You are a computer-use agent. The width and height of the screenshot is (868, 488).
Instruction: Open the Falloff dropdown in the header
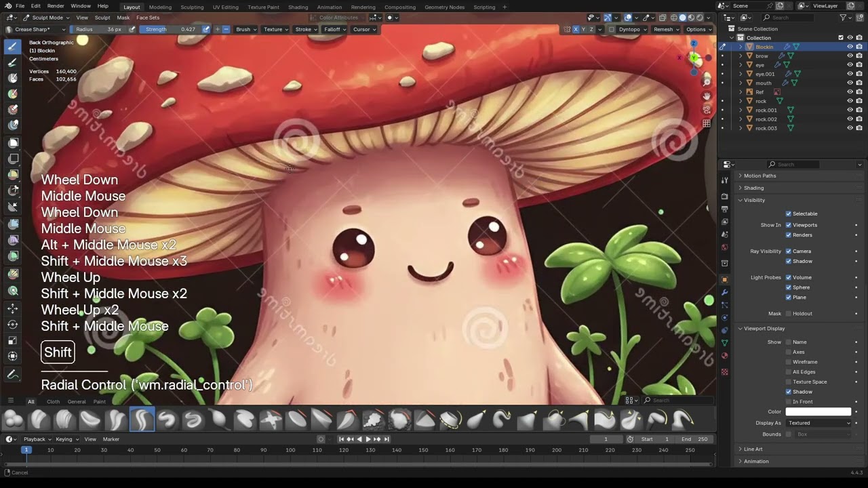pyautogui.click(x=335, y=30)
